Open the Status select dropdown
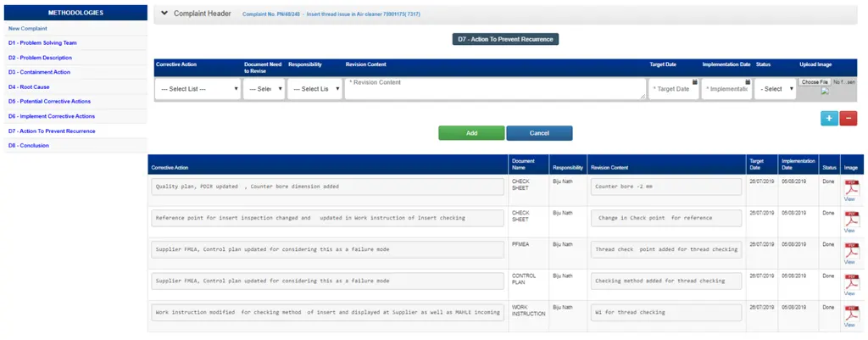 pos(775,89)
